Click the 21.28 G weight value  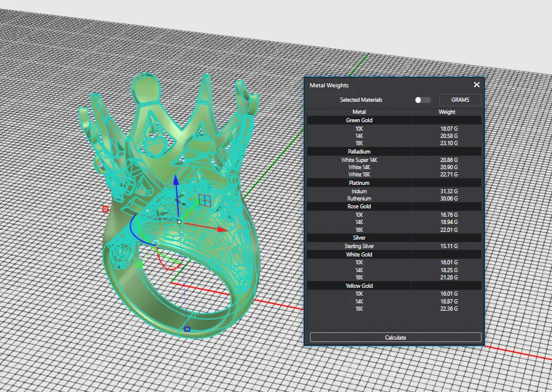point(449,278)
